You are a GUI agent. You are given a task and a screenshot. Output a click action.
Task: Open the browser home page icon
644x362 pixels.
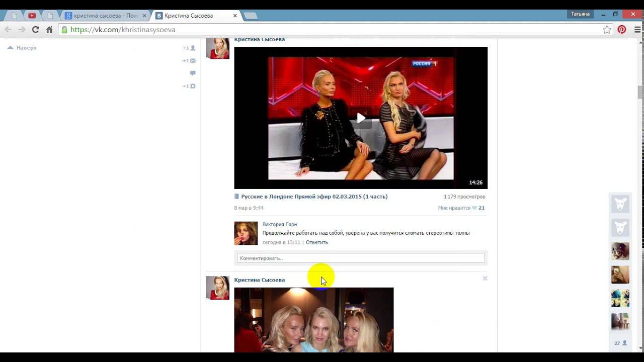click(x=49, y=30)
